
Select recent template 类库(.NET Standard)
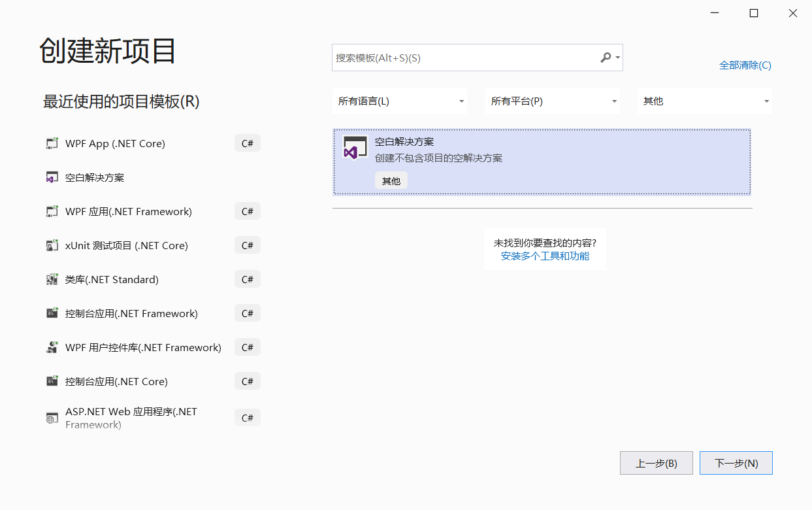coord(153,279)
